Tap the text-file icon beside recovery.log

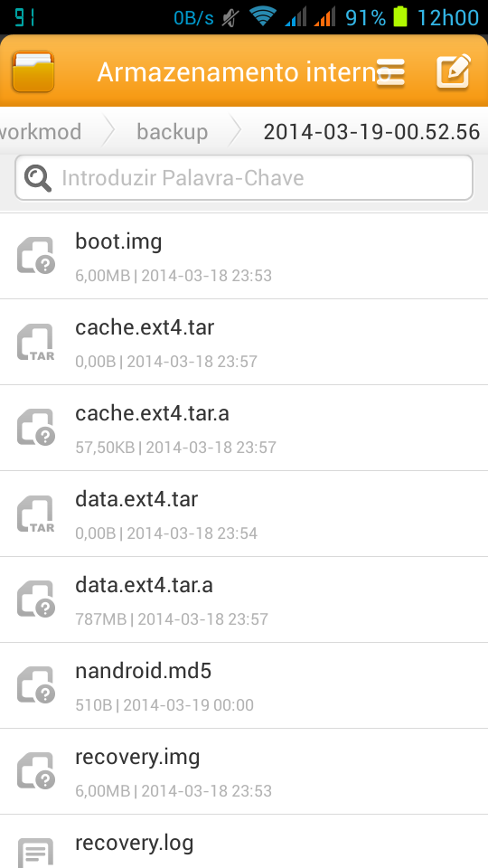click(x=36, y=853)
